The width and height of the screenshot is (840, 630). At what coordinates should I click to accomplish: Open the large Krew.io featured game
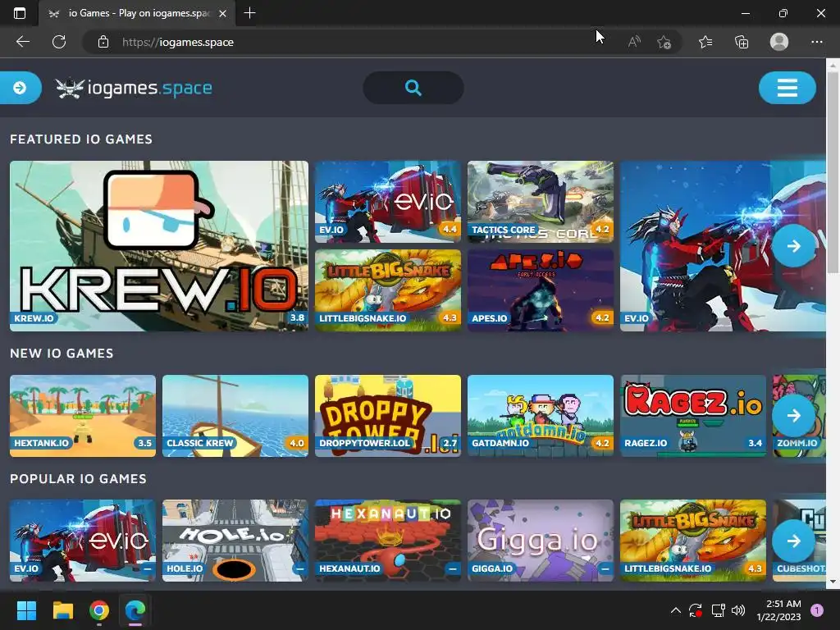[x=159, y=246]
